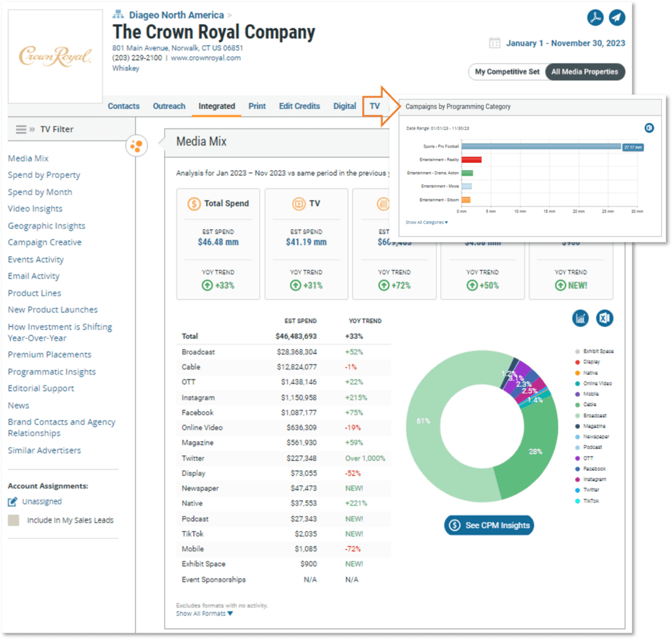Open Campaign Creative in sidebar
The height and width of the screenshot is (639, 672).
(45, 242)
